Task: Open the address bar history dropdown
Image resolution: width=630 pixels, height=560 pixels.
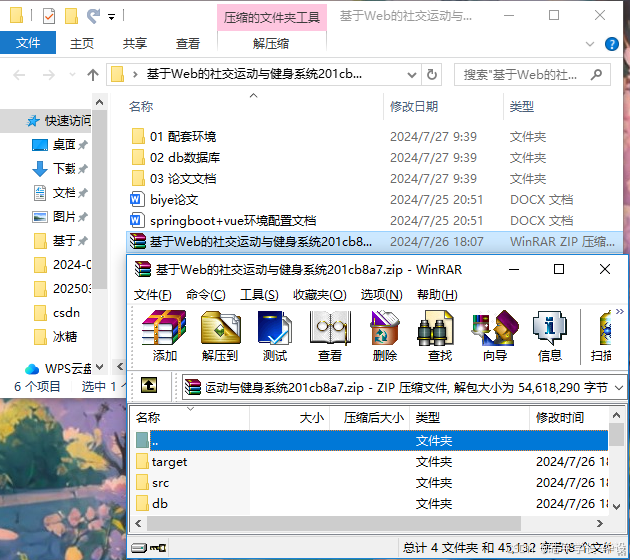Action: tap(411, 75)
